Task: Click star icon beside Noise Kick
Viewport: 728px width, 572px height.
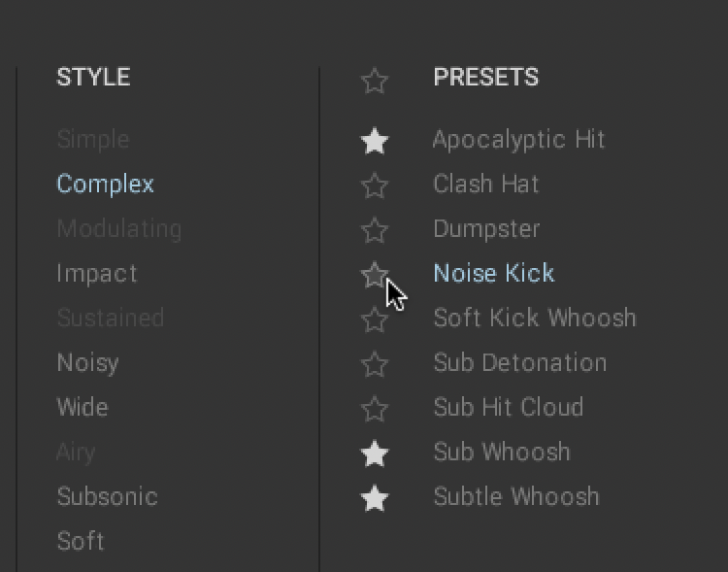Action: [x=375, y=275]
